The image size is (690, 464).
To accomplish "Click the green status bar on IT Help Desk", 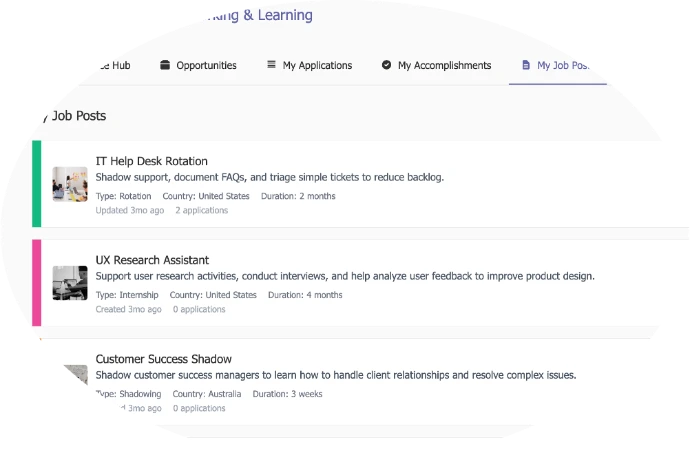I will [37, 184].
